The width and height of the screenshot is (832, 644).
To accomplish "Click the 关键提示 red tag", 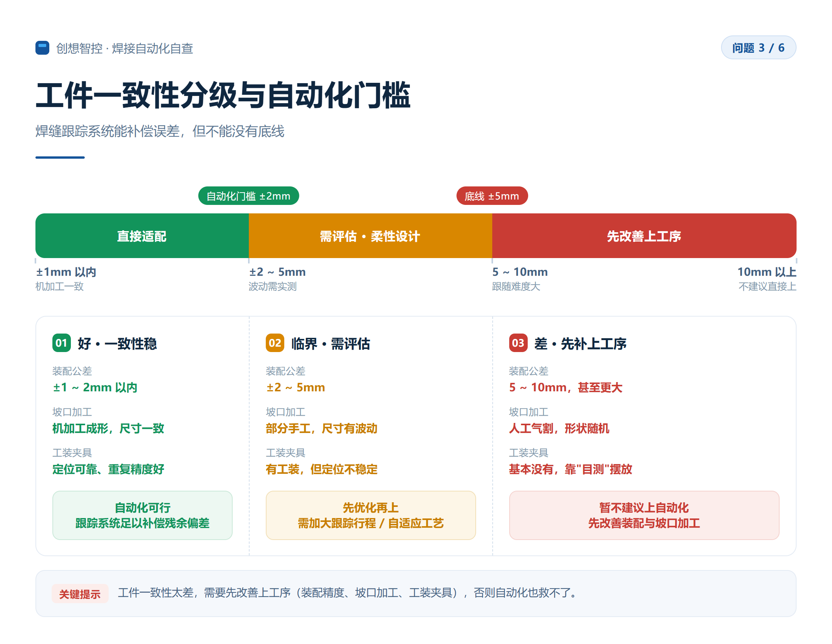I will pyautogui.click(x=80, y=594).
